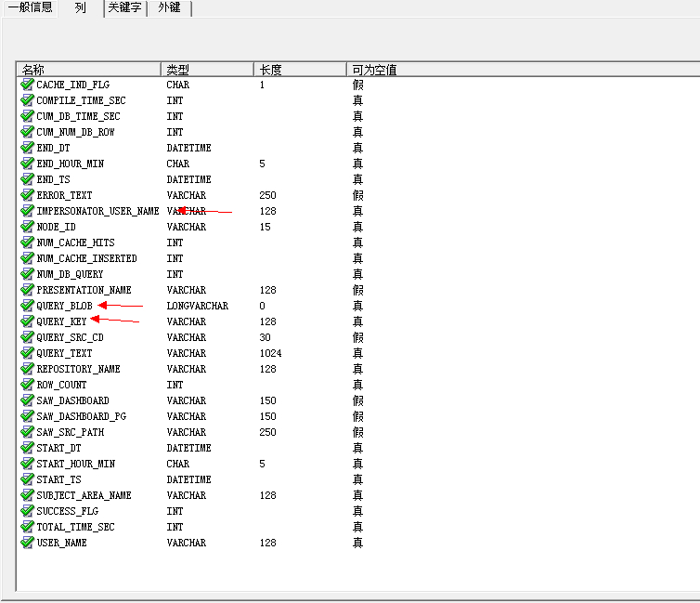Select the START_HOUR_MIN row name

[76, 464]
